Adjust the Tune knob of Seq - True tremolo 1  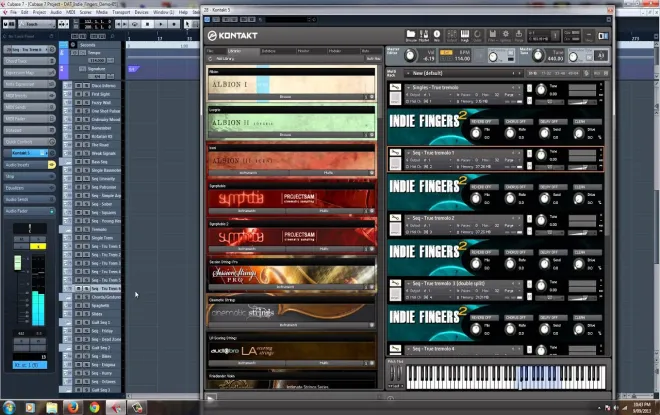tap(541, 154)
